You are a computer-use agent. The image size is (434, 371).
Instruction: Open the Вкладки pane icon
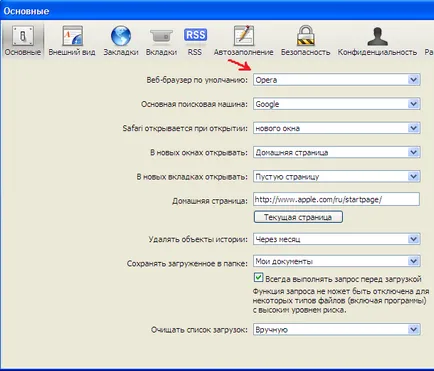pos(161,36)
